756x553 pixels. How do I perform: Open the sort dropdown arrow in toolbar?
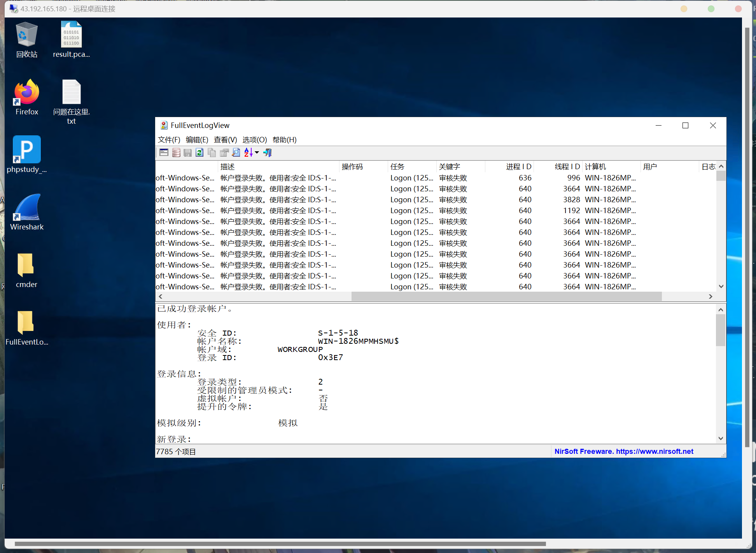click(x=257, y=153)
